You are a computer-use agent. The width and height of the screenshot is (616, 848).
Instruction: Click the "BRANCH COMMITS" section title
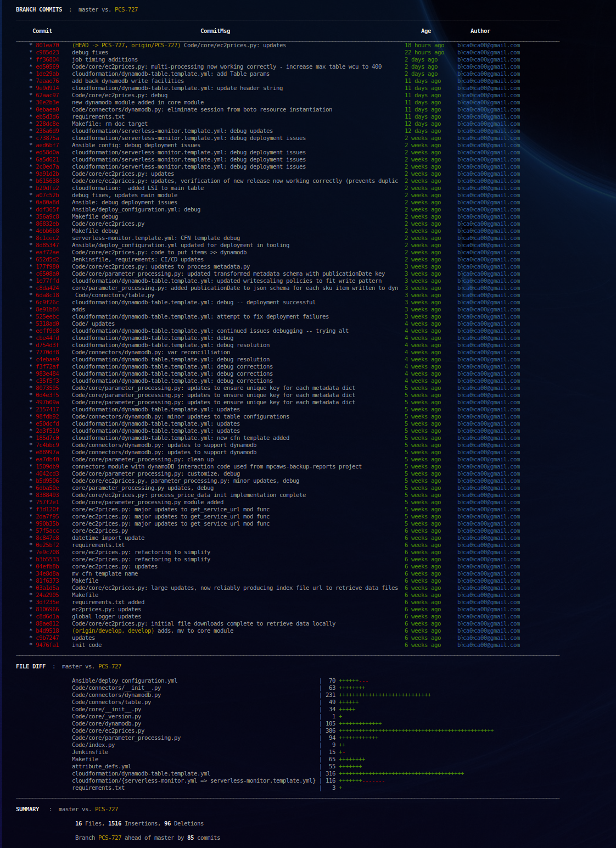(x=39, y=10)
